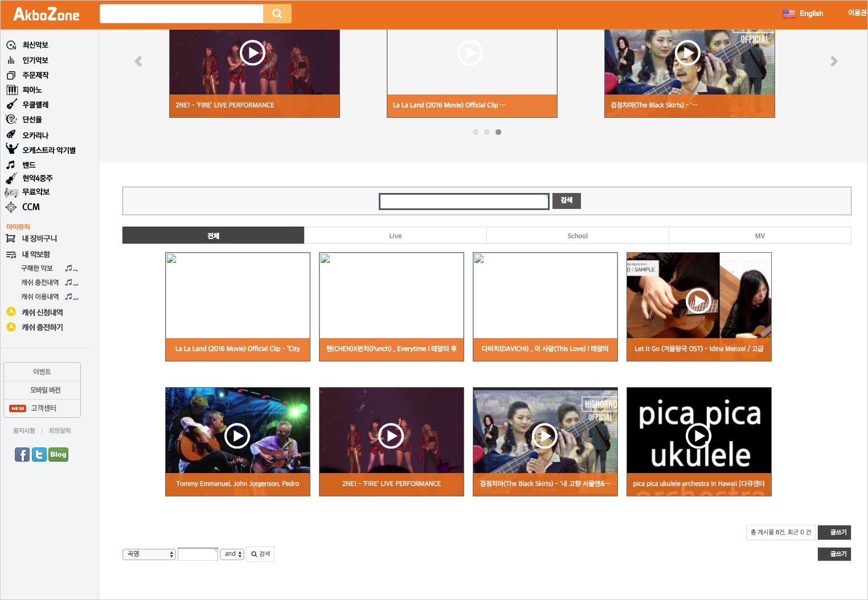Open 캐쉬 충전내역 sub-item
This screenshot has height=600, width=868.
(40, 282)
